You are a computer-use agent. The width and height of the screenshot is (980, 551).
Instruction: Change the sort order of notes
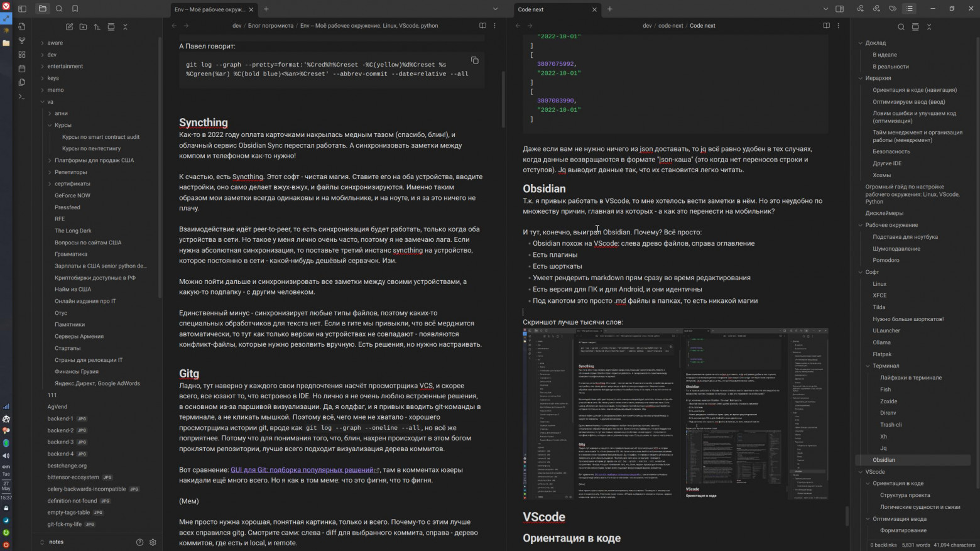tap(97, 27)
